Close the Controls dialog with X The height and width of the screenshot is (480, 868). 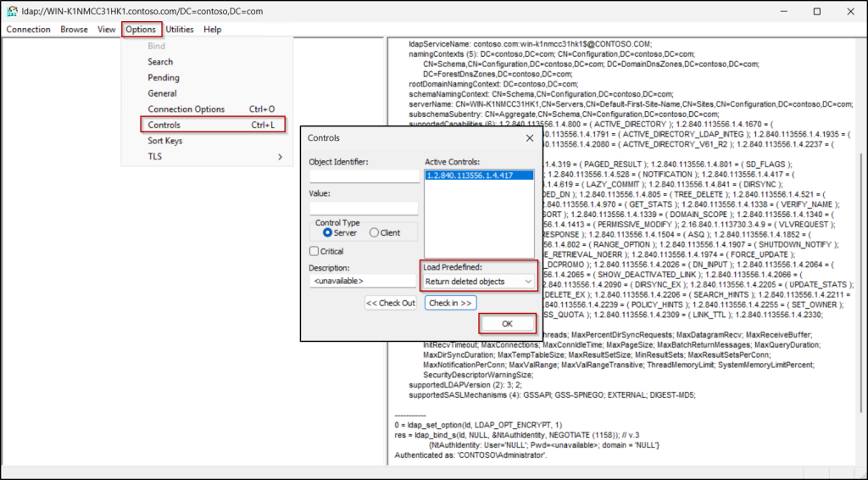coord(529,138)
